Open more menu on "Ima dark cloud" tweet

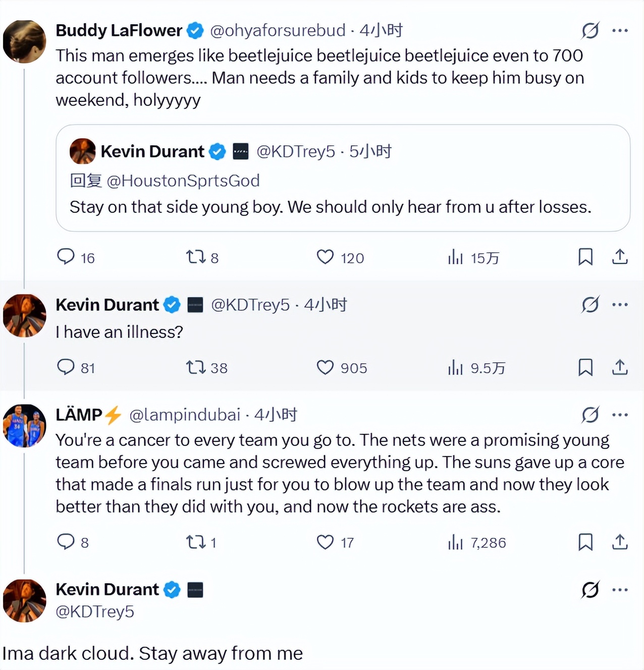[620, 590]
